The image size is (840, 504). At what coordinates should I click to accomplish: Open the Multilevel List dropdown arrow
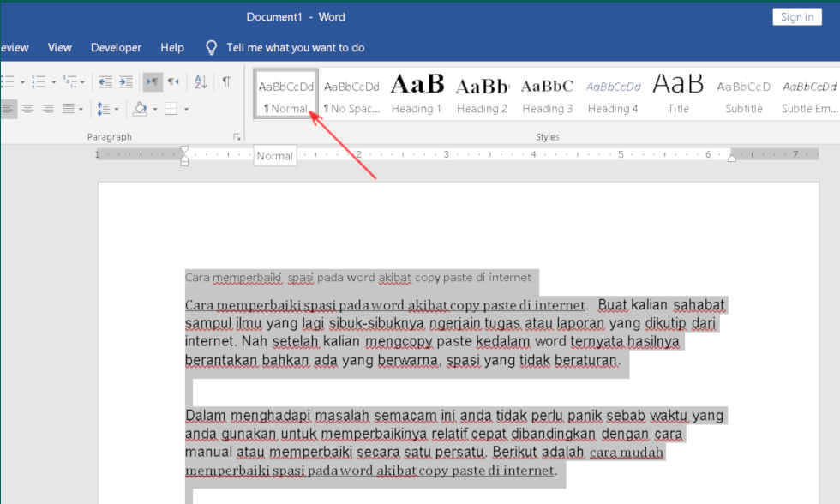coord(82,82)
